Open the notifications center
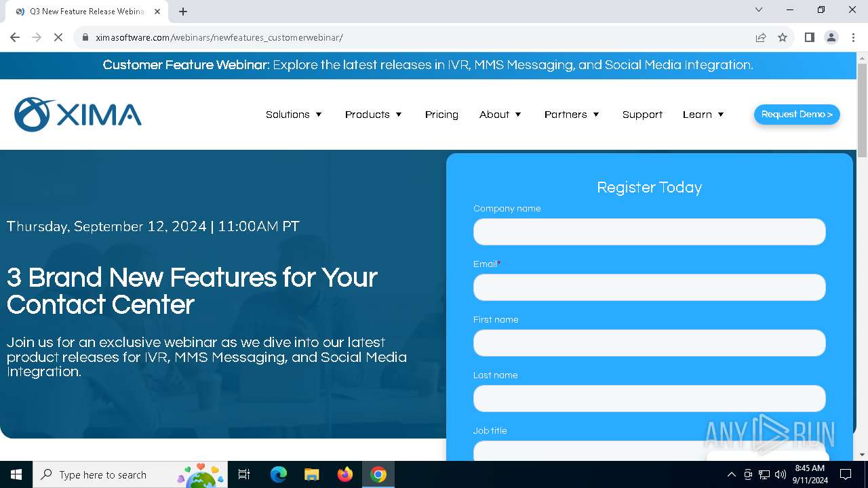Image resolution: width=868 pixels, height=488 pixels. (846, 474)
